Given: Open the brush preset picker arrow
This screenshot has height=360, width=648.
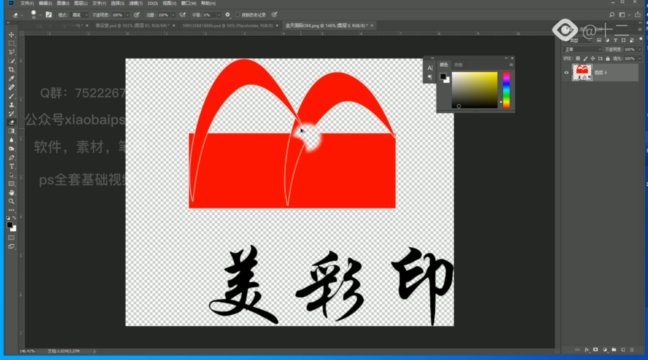Looking at the screenshot, I should (39, 15).
